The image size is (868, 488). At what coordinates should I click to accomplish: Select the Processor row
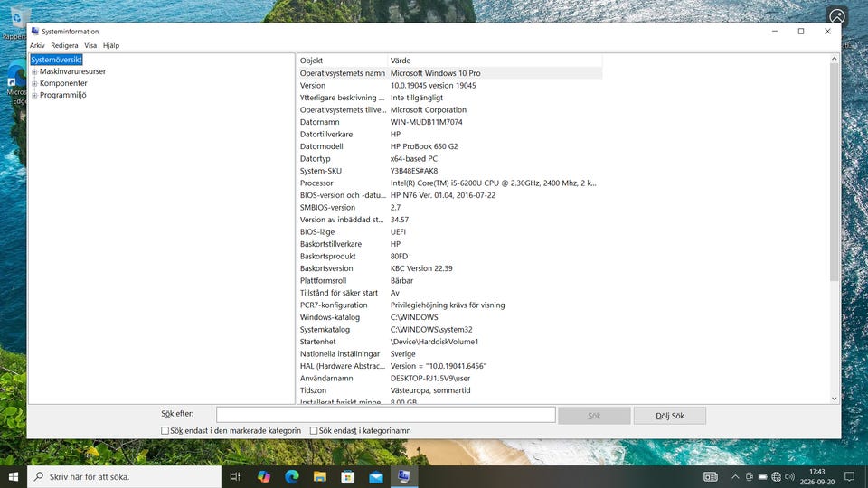[449, 183]
